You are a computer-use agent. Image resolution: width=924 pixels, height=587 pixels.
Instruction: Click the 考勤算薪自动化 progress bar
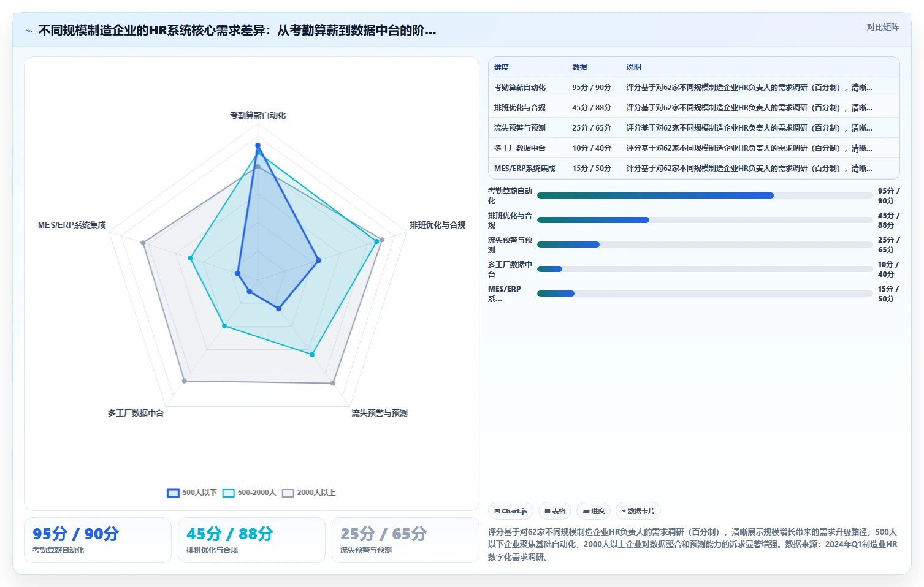704,195
